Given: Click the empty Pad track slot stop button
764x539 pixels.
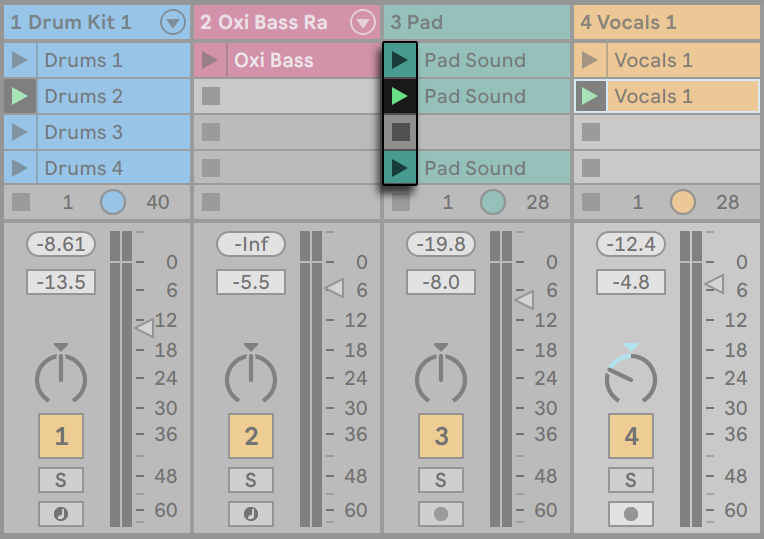Looking at the screenshot, I should (x=400, y=132).
